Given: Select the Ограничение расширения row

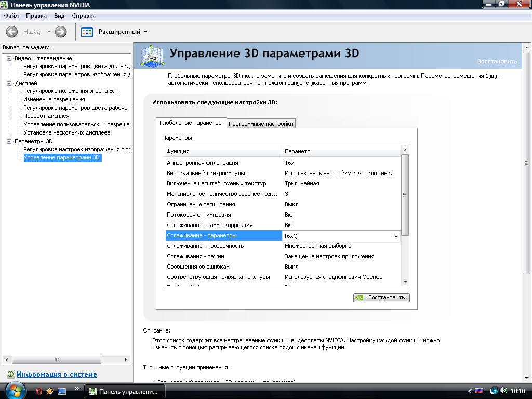Looking at the screenshot, I should click(x=283, y=204).
